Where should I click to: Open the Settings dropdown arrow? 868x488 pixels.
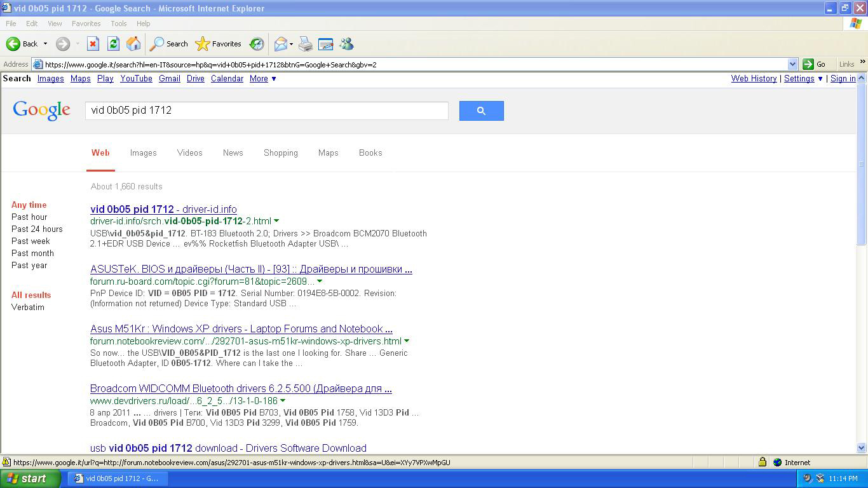(x=820, y=79)
